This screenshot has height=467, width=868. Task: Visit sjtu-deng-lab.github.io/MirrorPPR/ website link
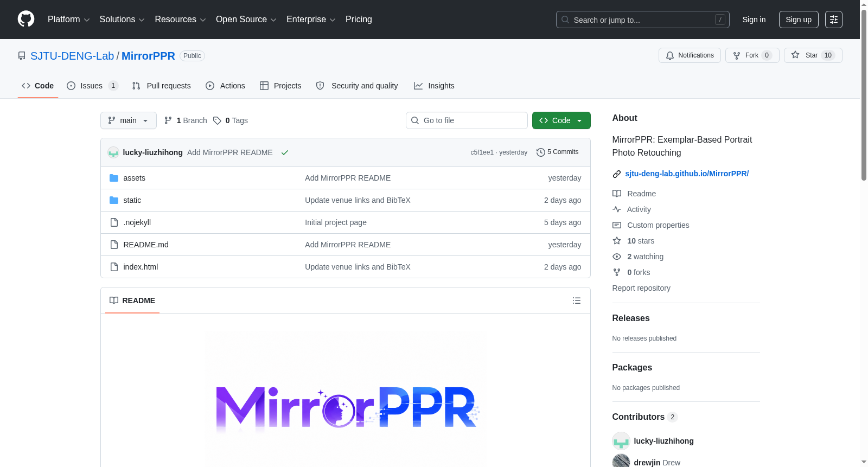pos(687,174)
